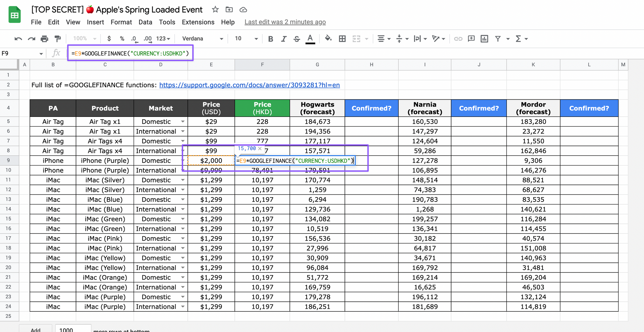Viewport: 644px width, 332px height.
Task: Select the Paint format tool
Action: [58, 39]
